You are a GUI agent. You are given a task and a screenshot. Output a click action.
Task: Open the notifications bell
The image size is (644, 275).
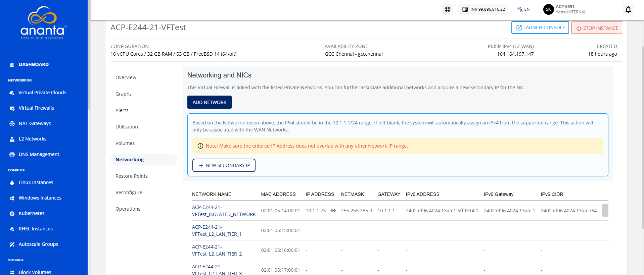pyautogui.click(x=628, y=9)
